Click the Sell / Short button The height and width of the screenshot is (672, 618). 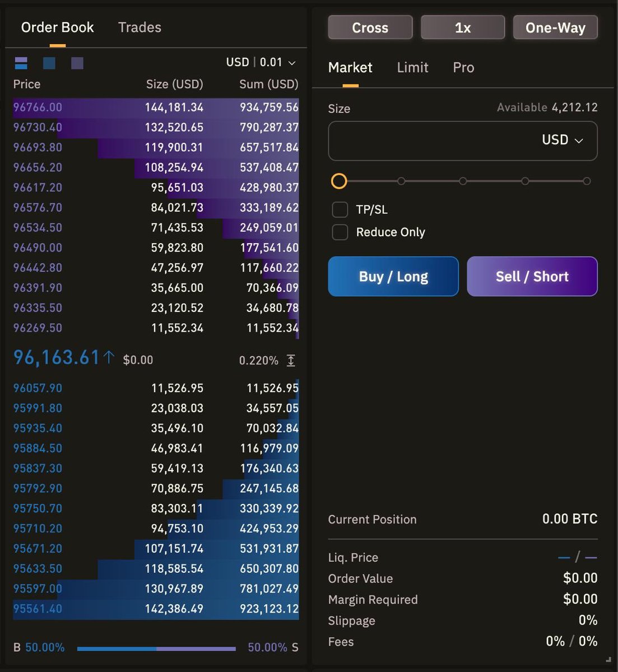point(532,276)
